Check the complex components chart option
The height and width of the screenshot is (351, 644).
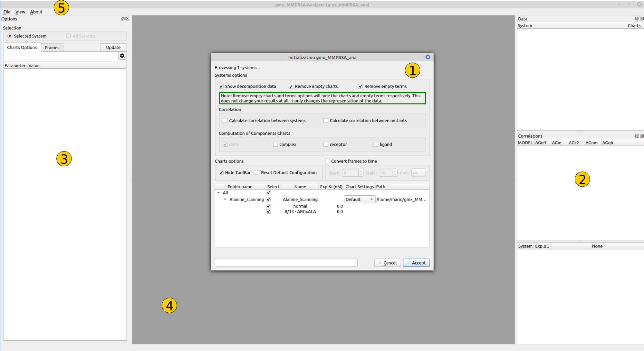click(275, 144)
